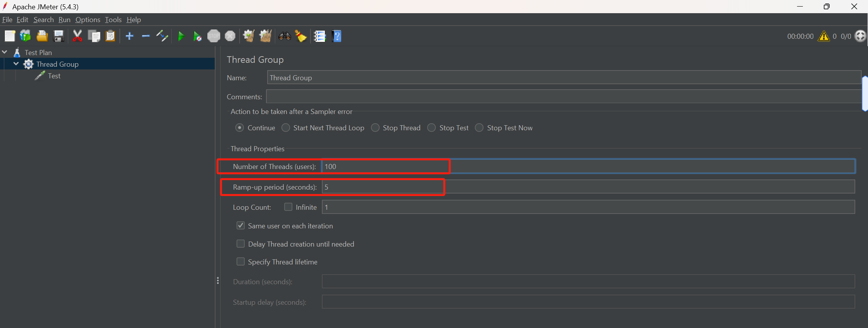
Task: Click the Ramp-up period field
Action: [588, 187]
